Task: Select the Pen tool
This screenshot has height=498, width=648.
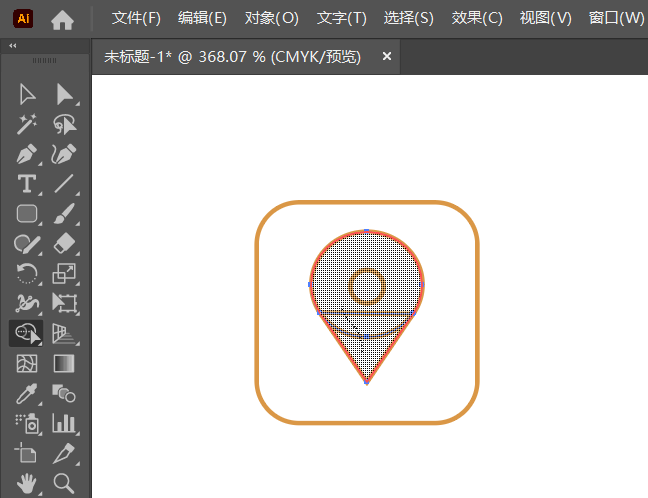Action: pyautogui.click(x=27, y=154)
